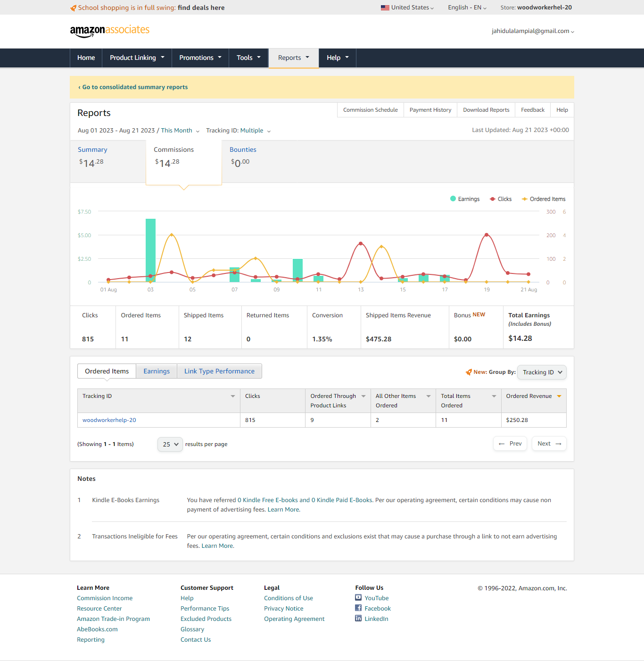644x661 pixels.
Task: Click the Feedback button
Action: point(533,110)
